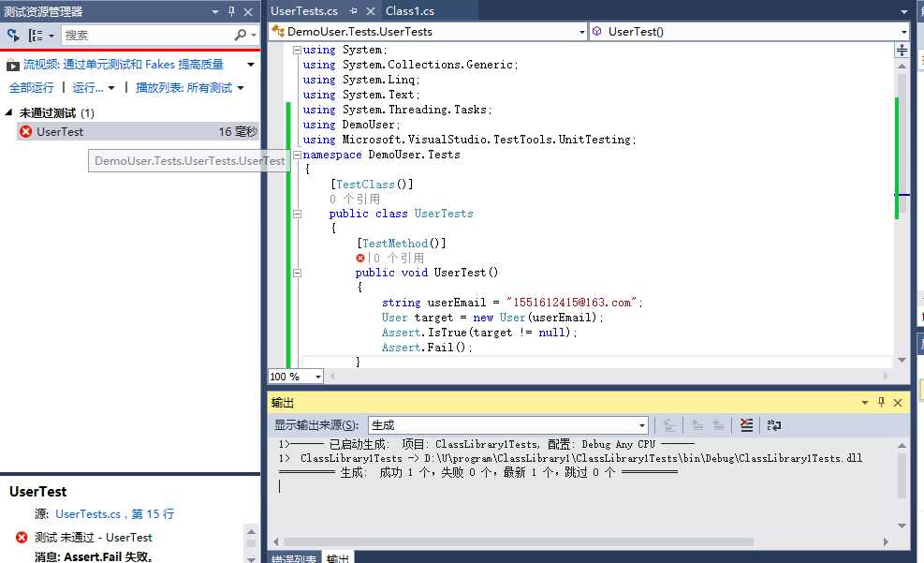This screenshot has height=563, width=924.
Task: Click the editor split window handle icon
Action: pos(902,50)
